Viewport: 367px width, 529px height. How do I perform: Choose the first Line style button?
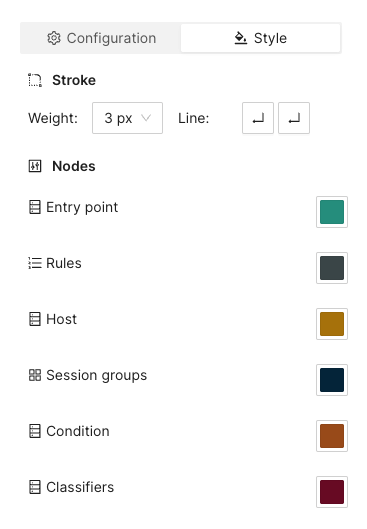[x=258, y=118]
